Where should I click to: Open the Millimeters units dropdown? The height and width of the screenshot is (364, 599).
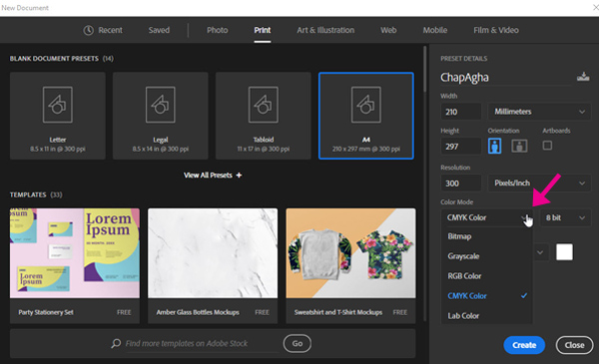(539, 112)
